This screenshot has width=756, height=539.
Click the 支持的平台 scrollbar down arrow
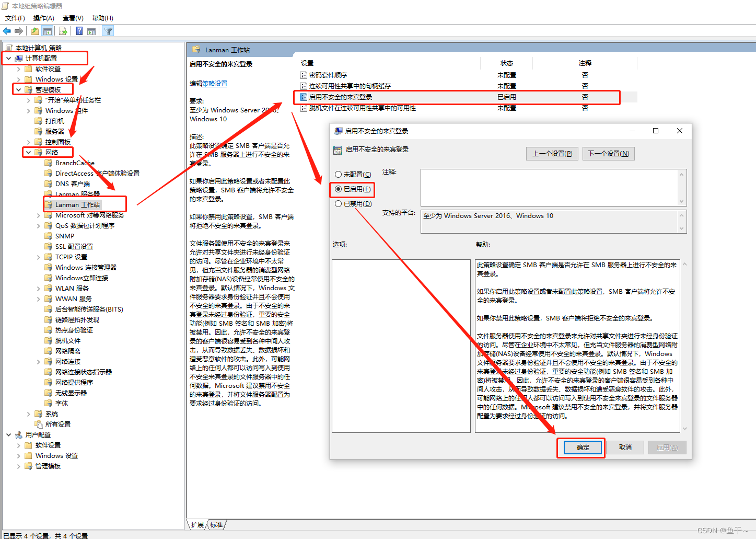tap(681, 228)
